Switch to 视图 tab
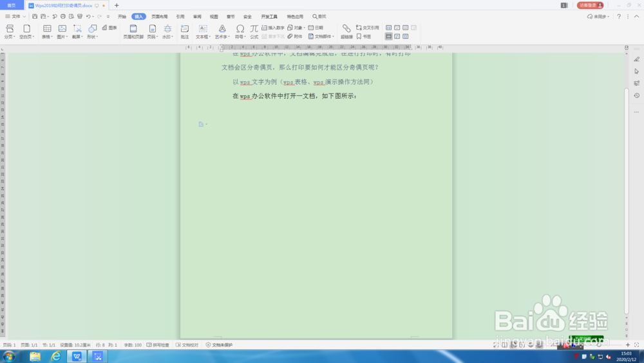The height and width of the screenshot is (363, 644). click(x=214, y=17)
